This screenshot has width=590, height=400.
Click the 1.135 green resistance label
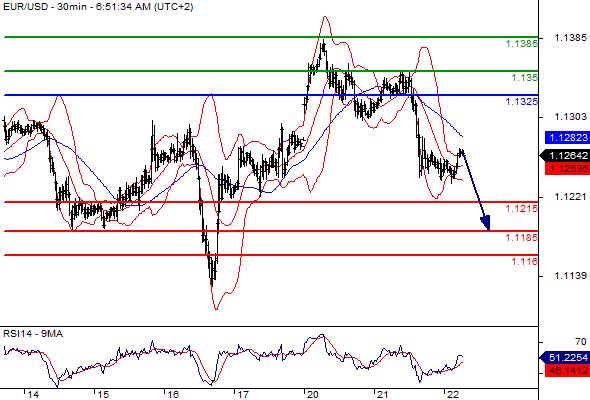tap(525, 78)
